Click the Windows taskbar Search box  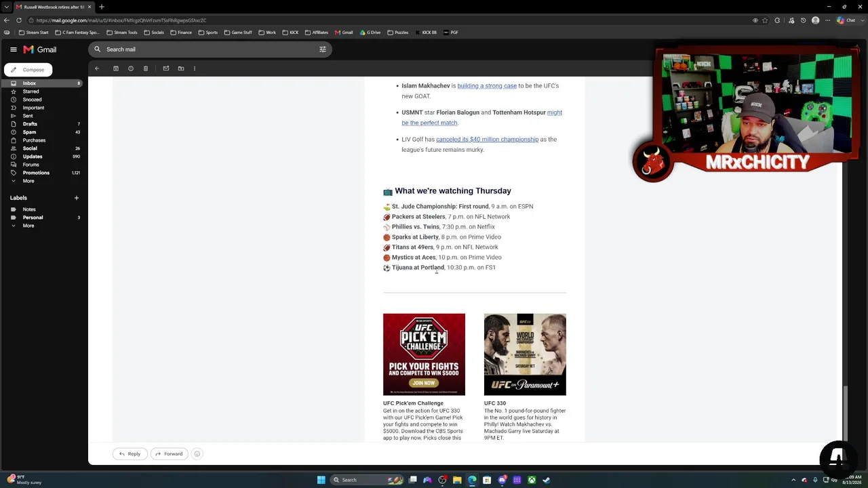(x=368, y=480)
